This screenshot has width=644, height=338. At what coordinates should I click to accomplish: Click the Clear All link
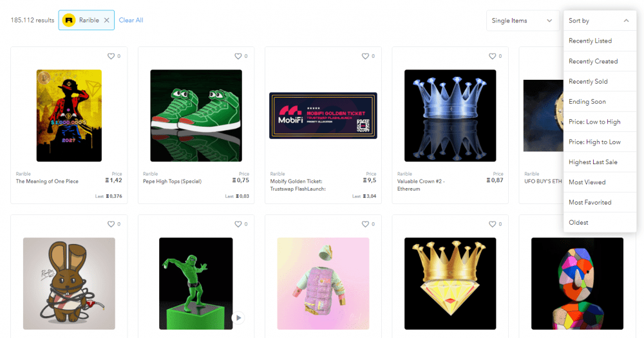pyautogui.click(x=131, y=20)
